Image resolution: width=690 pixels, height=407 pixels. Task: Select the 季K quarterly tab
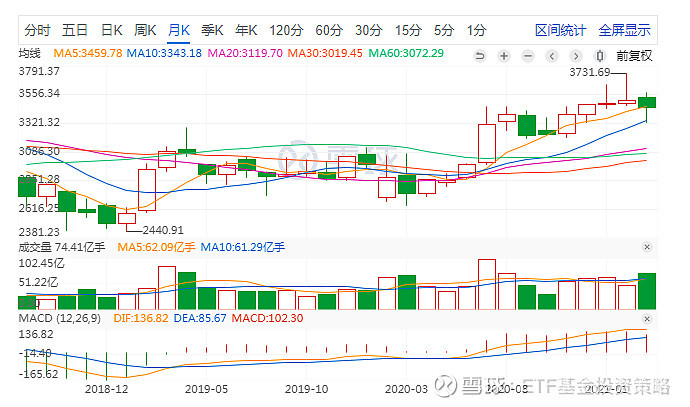tap(212, 29)
